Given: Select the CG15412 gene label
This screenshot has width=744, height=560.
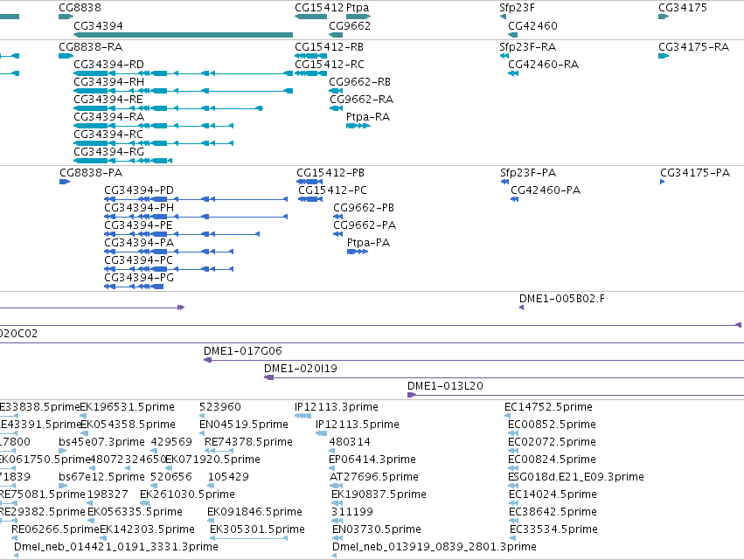Looking at the screenshot, I should (319, 8).
